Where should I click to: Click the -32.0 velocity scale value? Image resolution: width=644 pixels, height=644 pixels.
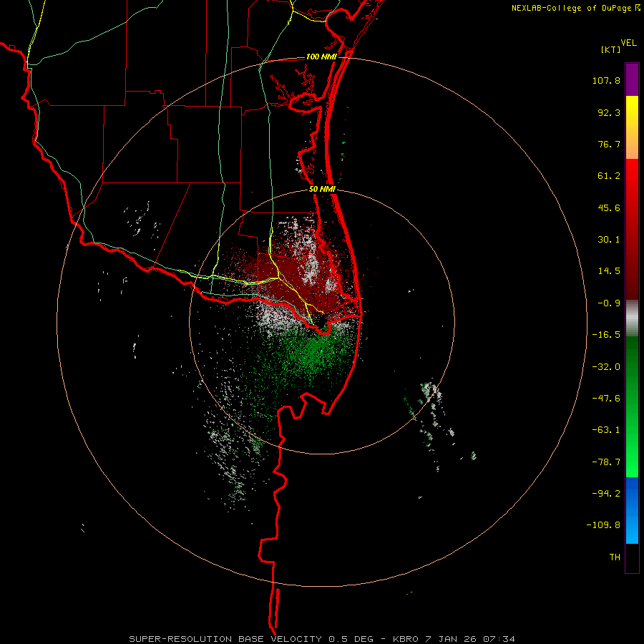[x=606, y=367]
